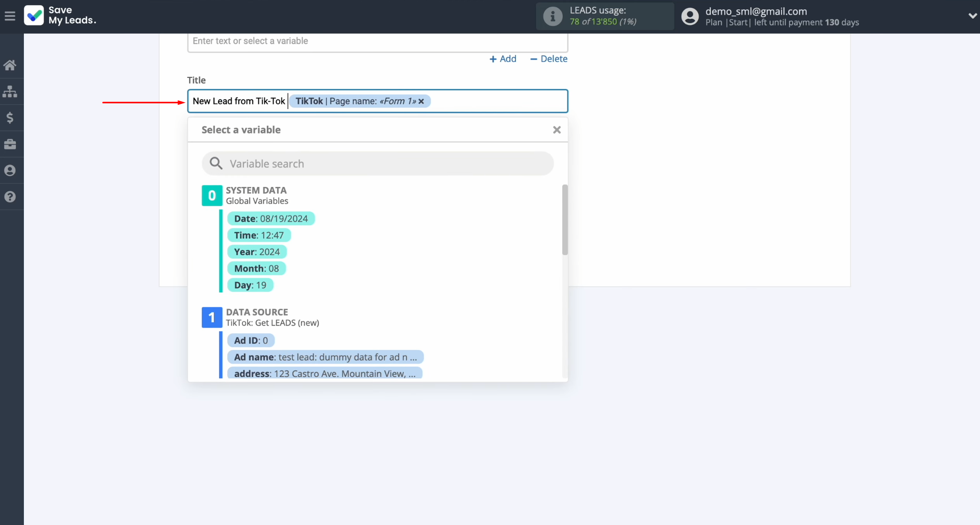Open the user profile sidebar icon
Screen dimensions: 980x525
(x=10, y=170)
